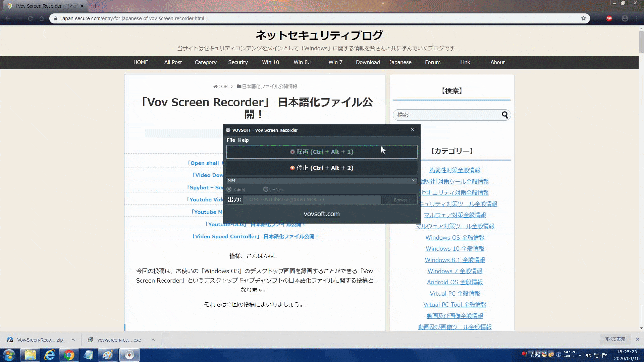Select the リージョン radio option
This screenshot has height=362, width=644.
pos(273,189)
